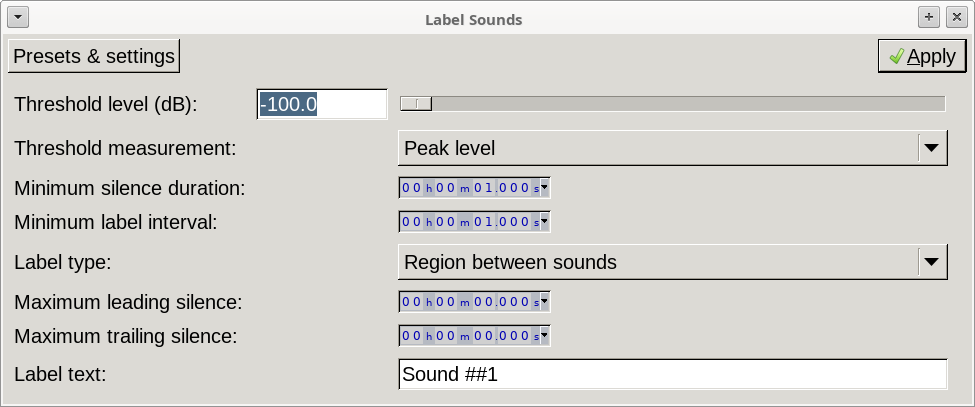Click the 'Threshold level (dB):' label
This screenshot has height=407, width=975.
(105, 104)
